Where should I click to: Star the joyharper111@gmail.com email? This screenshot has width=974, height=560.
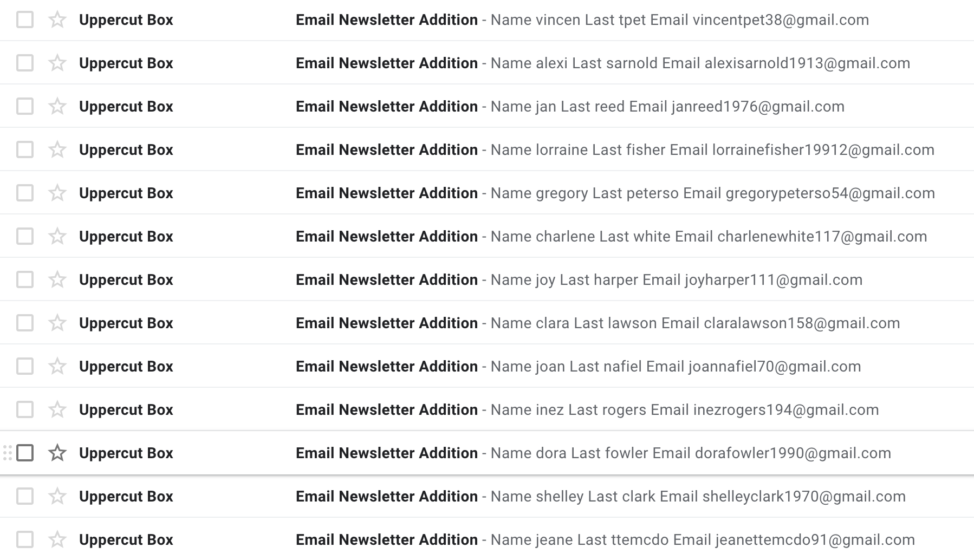click(x=57, y=280)
